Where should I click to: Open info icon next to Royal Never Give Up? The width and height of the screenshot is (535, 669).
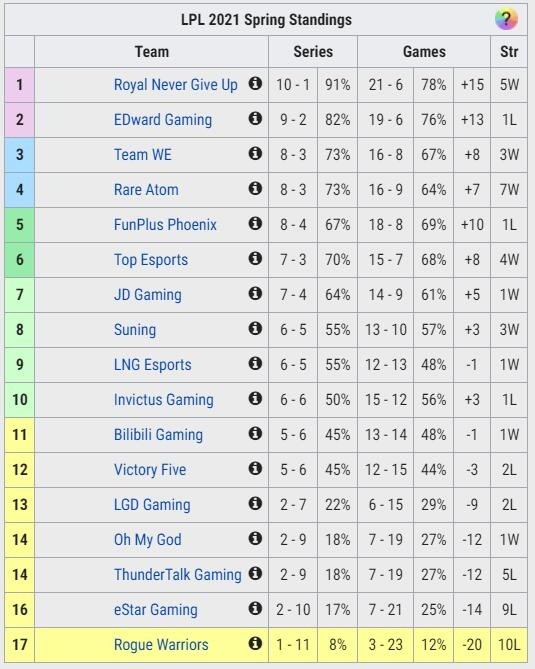(255, 83)
